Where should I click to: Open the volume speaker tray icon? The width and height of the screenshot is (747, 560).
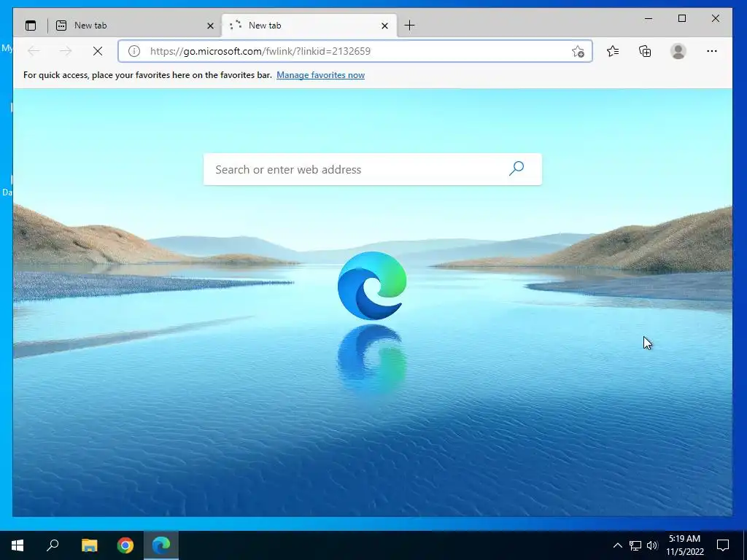click(652, 545)
